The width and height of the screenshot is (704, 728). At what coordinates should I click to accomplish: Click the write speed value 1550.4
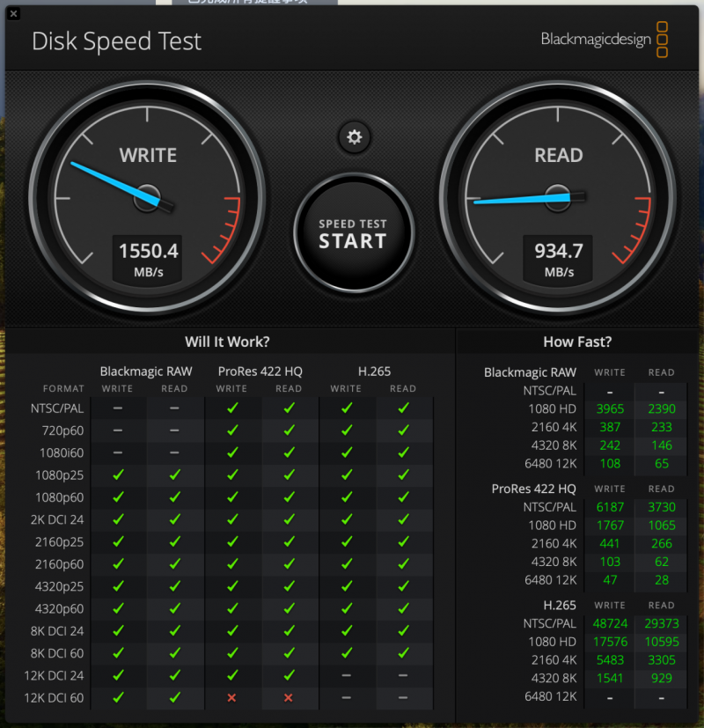tap(149, 251)
